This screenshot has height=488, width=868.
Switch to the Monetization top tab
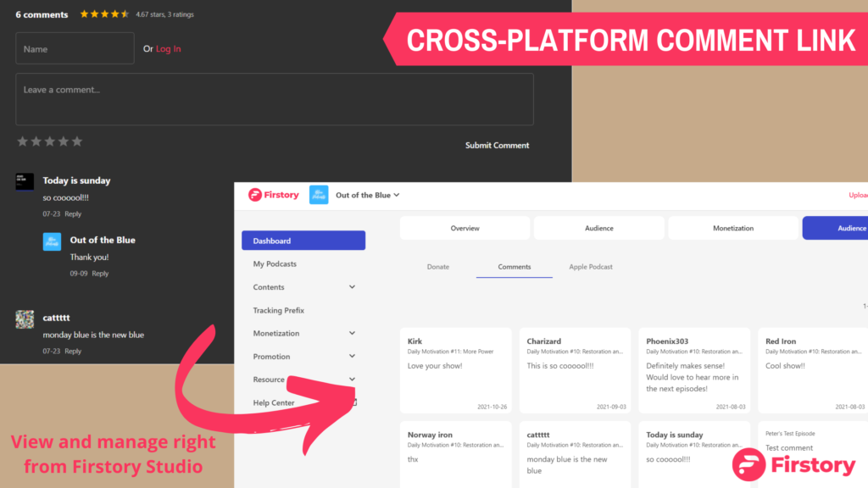click(x=733, y=228)
